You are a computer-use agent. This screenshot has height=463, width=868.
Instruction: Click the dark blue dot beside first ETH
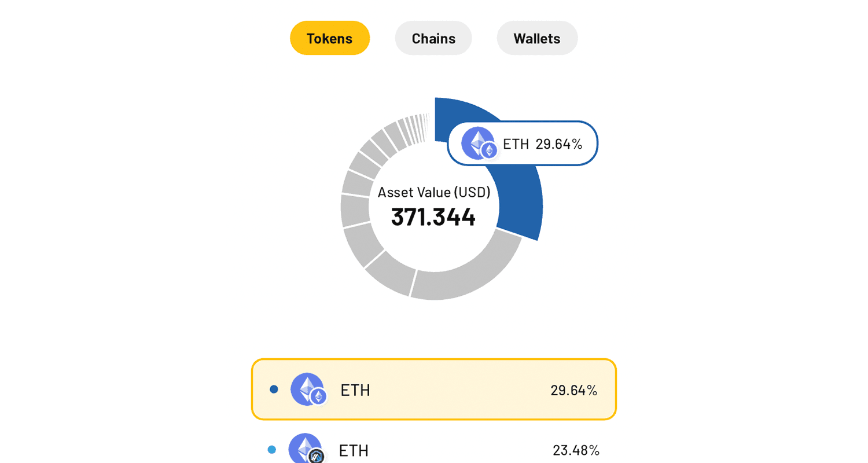pos(274,389)
